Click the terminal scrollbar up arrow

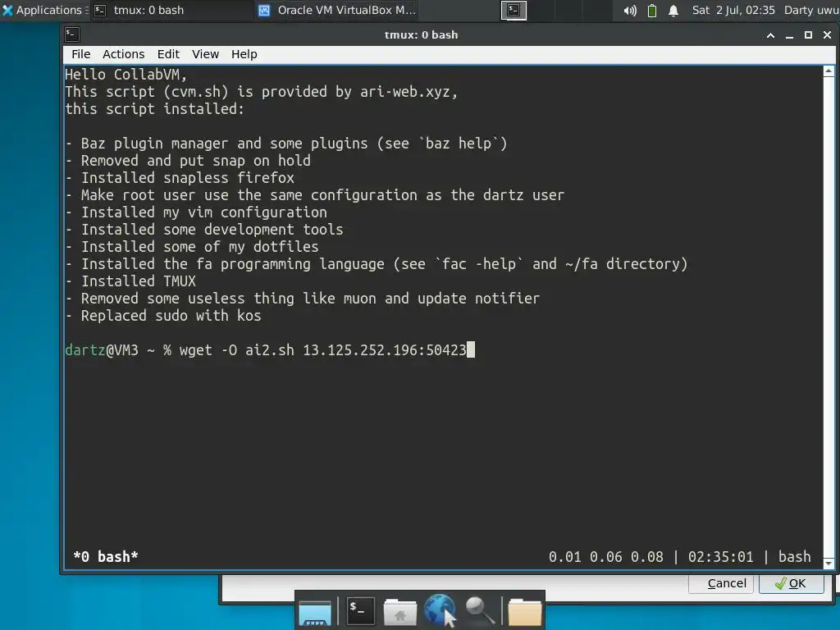[x=829, y=71]
